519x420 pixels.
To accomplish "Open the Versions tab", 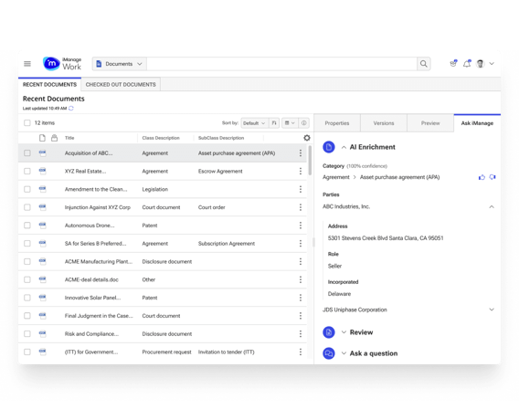I will click(x=384, y=123).
